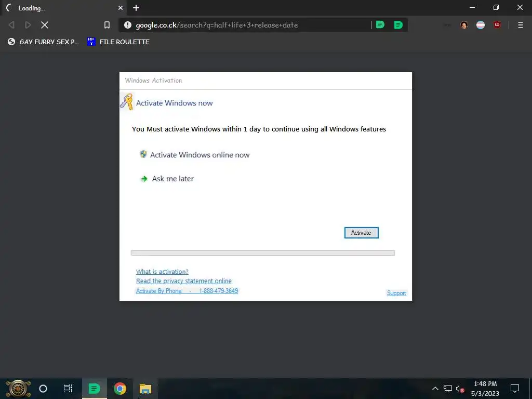This screenshot has height=399, width=532.
Task: Bookmark this page via bookmark icon
Action: coord(107,25)
